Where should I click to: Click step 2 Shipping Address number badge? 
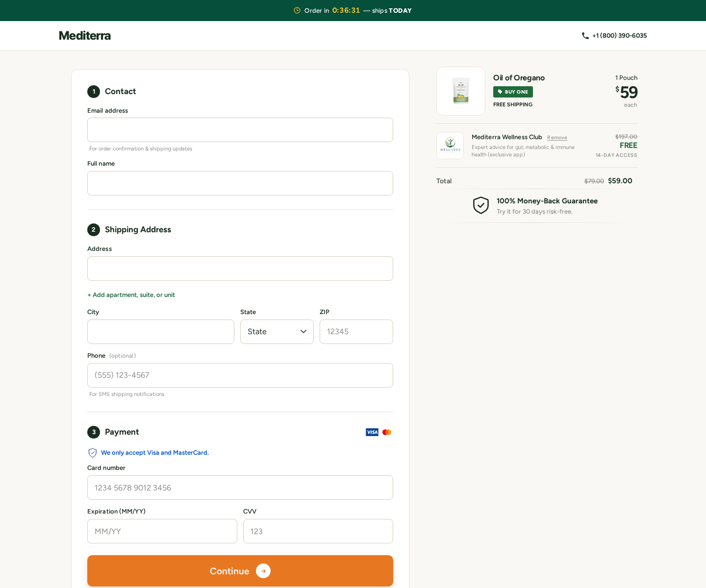click(94, 230)
